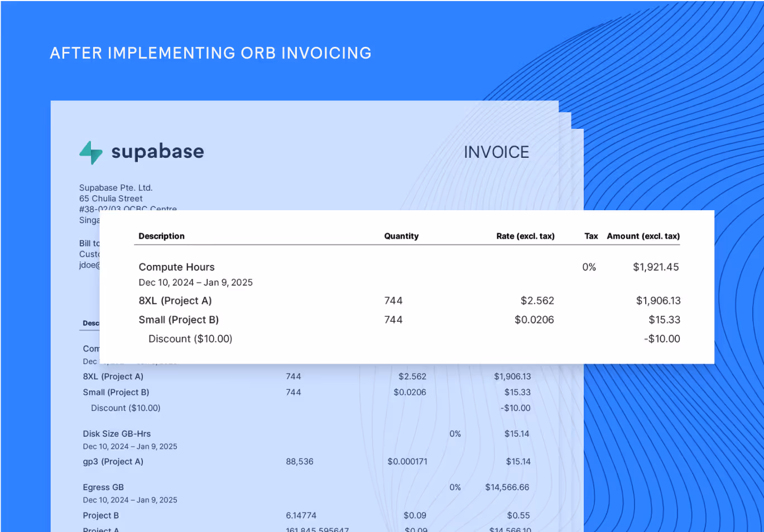Select the 'Dec 10, 2024 – Jan 9, 2025' date in callout
Viewport: 764px width, 532px height.
coord(196,283)
